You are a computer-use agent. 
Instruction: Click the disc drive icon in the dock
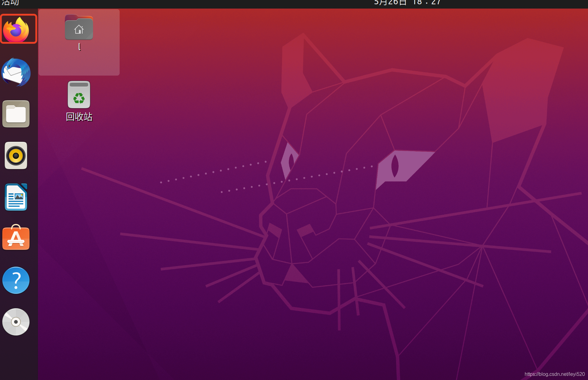(16, 322)
